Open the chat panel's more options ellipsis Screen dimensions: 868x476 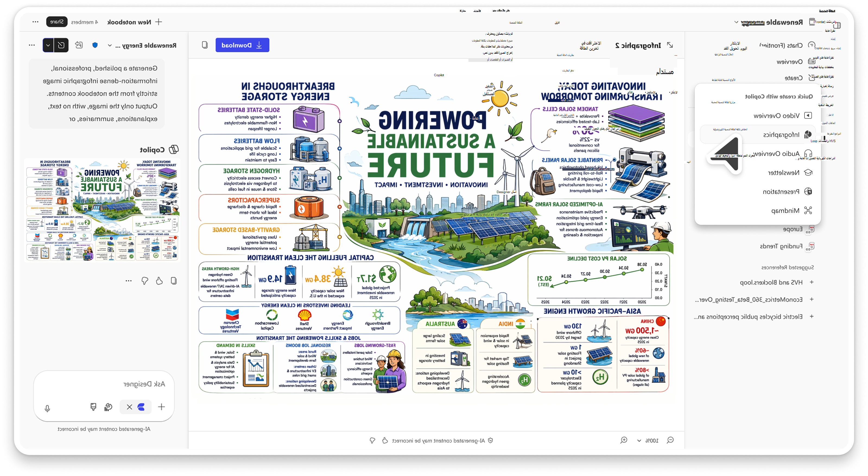click(32, 45)
